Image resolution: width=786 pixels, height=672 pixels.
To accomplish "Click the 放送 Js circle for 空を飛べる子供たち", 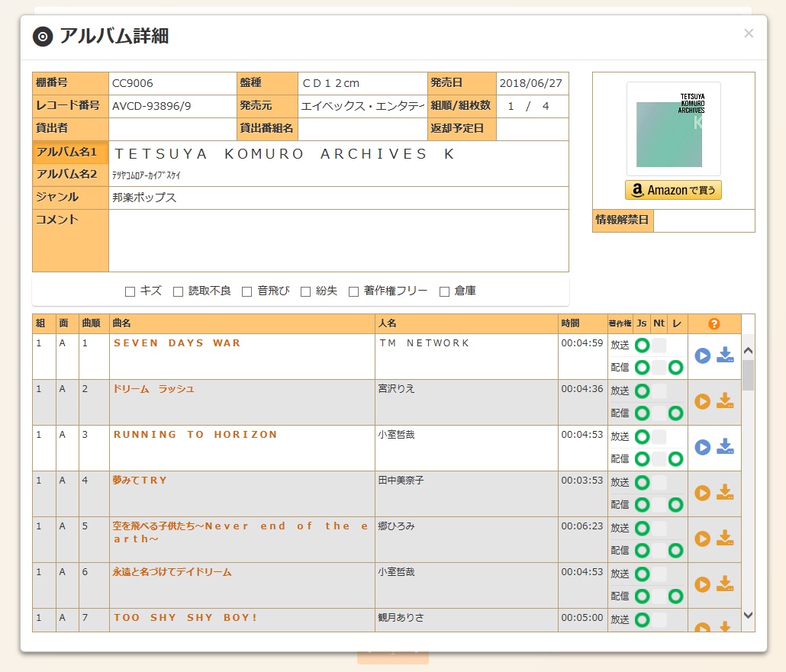I will [x=642, y=528].
